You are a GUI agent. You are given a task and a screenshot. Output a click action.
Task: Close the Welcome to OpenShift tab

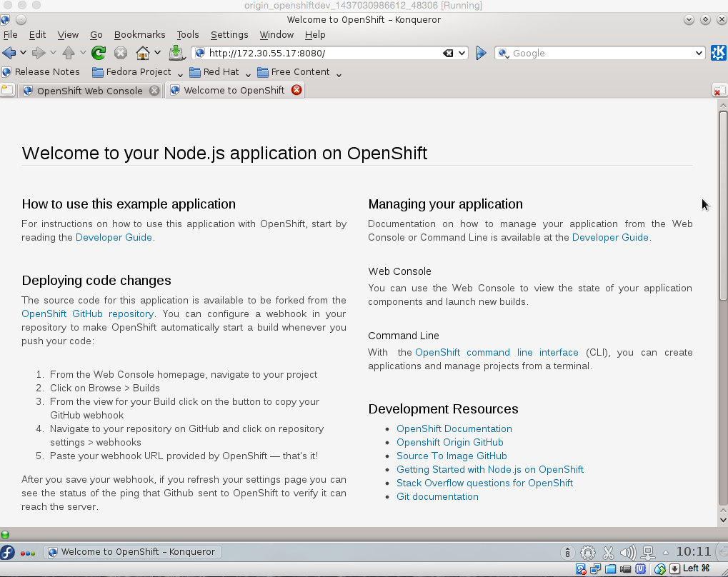pyautogui.click(x=296, y=90)
